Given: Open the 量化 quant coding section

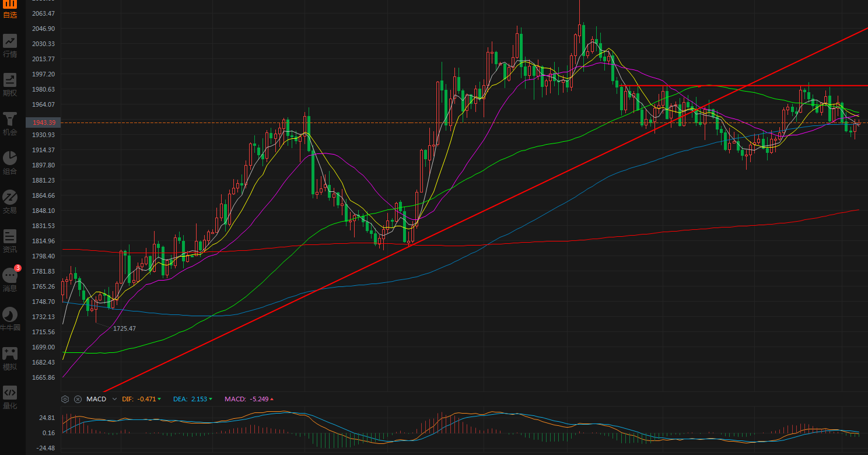Looking at the screenshot, I should pos(10,397).
